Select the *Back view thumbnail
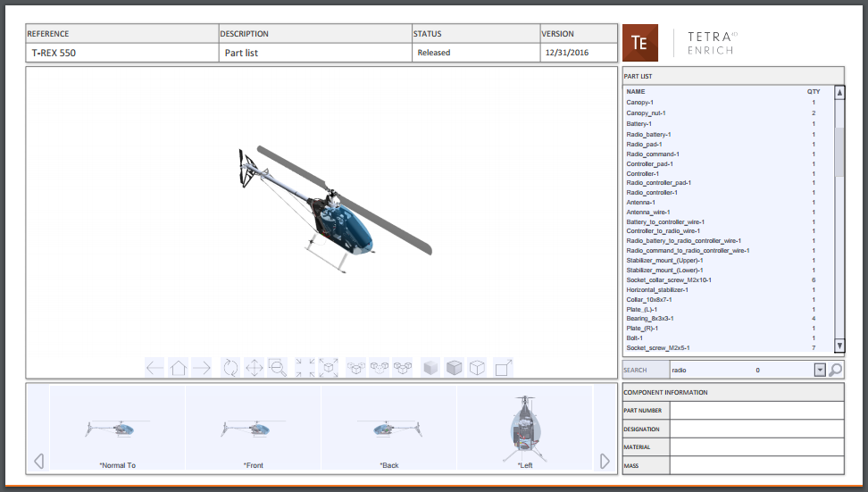 point(389,428)
